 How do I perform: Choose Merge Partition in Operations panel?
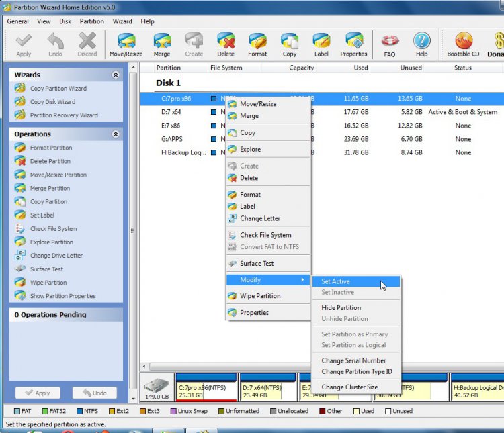(x=50, y=188)
